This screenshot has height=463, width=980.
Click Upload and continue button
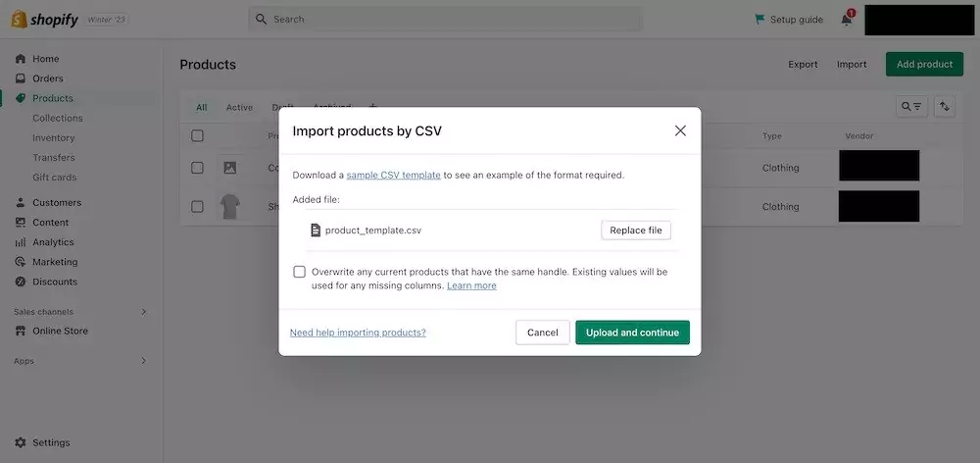[x=632, y=333]
